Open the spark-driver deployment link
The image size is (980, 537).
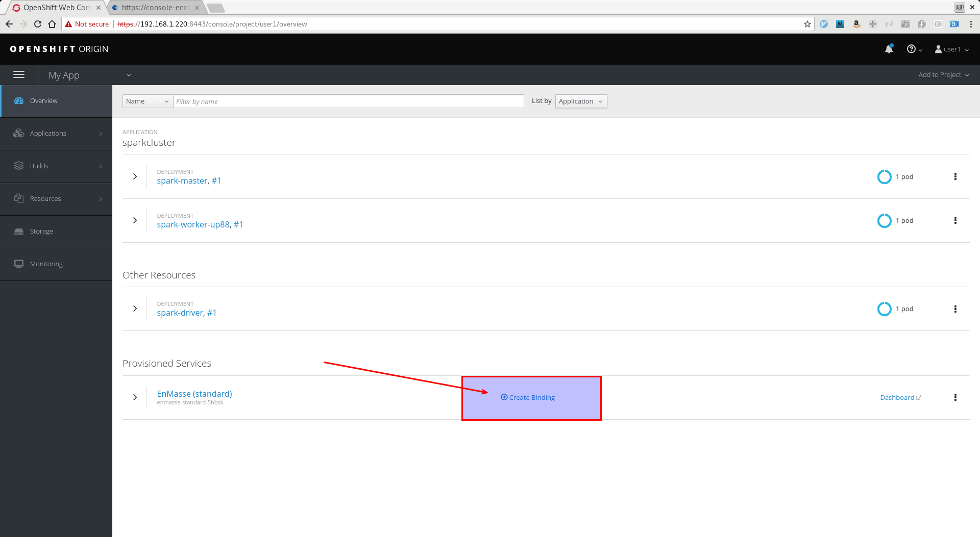180,313
